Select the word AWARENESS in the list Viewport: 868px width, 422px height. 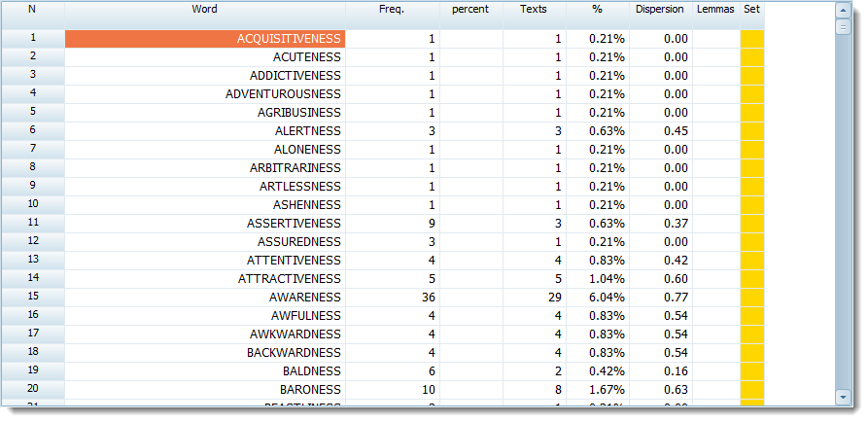coord(308,297)
